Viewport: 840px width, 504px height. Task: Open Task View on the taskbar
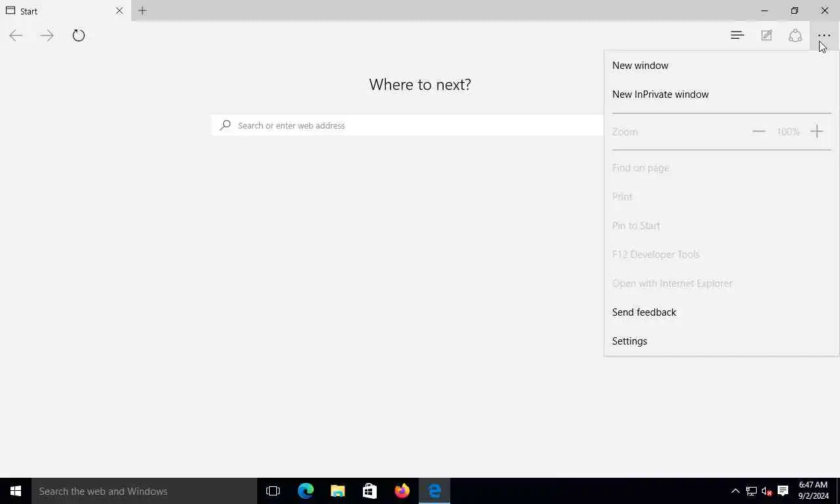273,491
